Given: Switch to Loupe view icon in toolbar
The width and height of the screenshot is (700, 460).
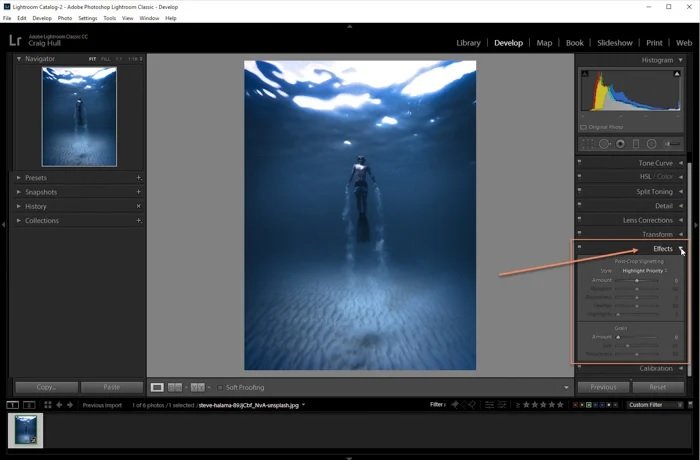Looking at the screenshot, I should pos(157,387).
